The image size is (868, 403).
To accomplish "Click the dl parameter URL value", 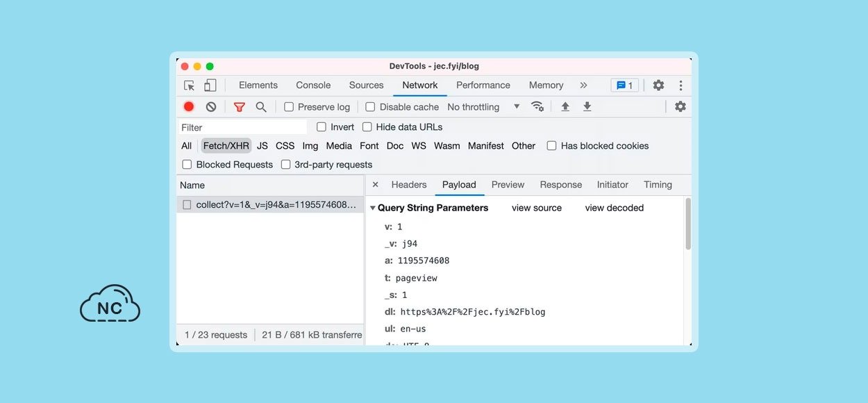I will pyautogui.click(x=473, y=312).
